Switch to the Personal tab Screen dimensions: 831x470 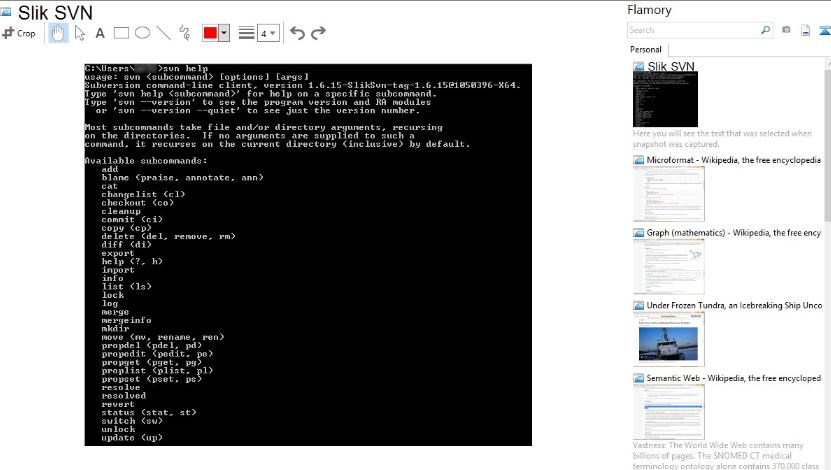tap(646, 49)
